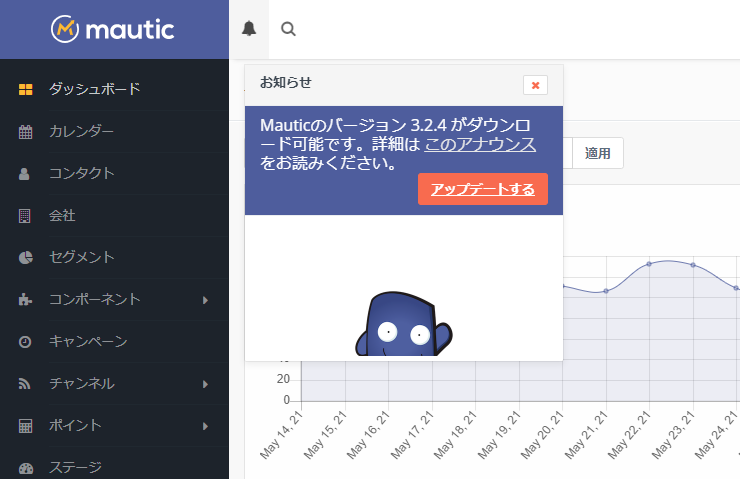Screen dimensions: 740x479
Task: Click the stages gauge icon
Action: pos(26,467)
